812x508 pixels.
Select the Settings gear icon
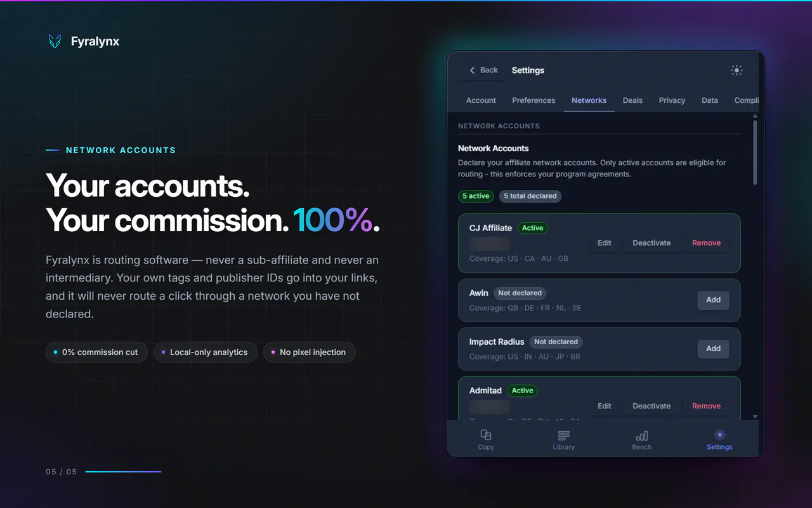point(719,435)
